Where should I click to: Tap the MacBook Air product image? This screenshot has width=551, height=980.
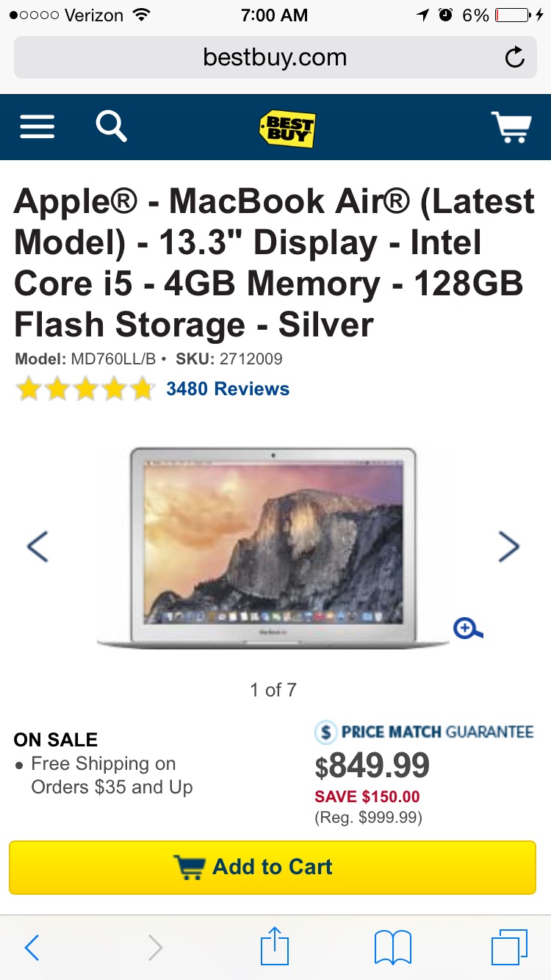click(273, 548)
